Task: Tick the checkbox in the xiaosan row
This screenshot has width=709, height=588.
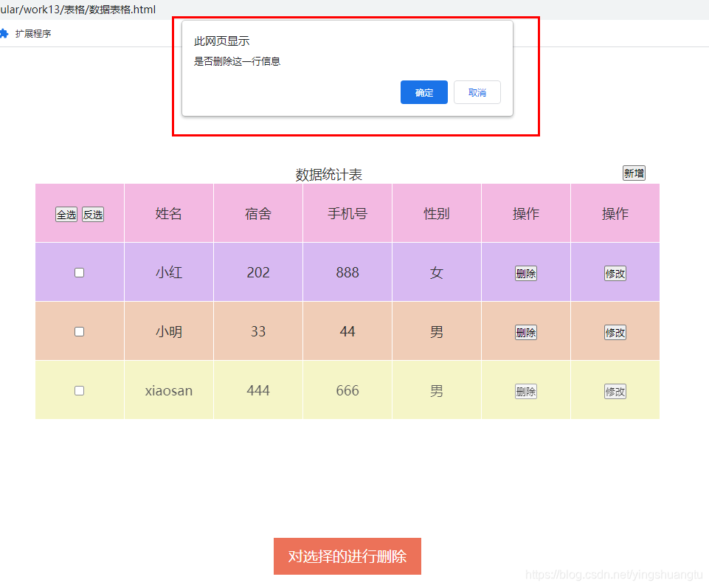Action: pyautogui.click(x=79, y=390)
